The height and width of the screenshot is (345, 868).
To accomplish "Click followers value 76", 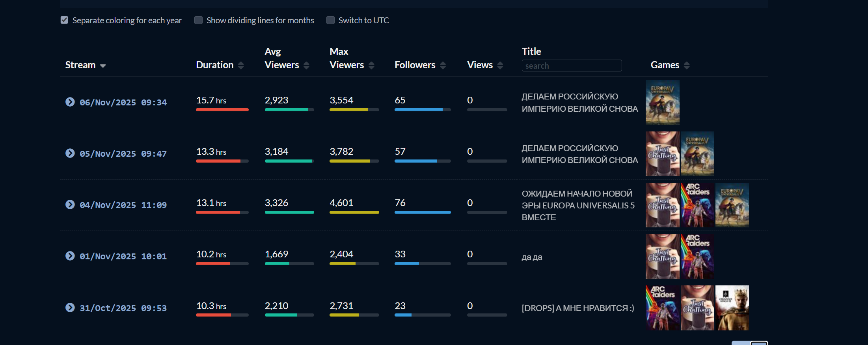I will point(400,203).
